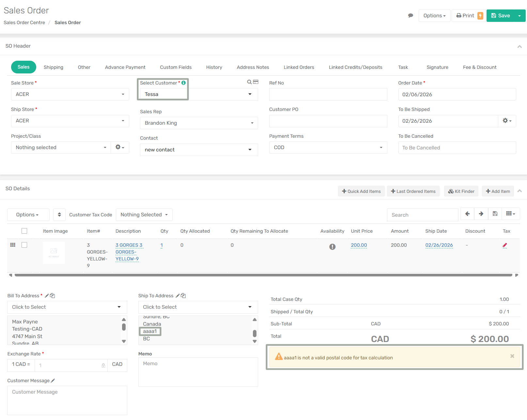Toggle the select-all checkbox in table header
Image resolution: width=527 pixels, height=420 pixels.
click(x=24, y=231)
